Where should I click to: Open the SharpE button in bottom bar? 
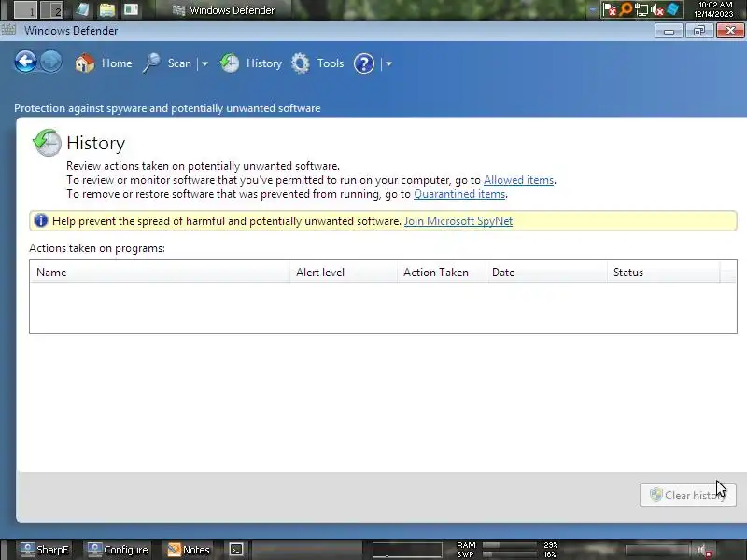pyautogui.click(x=45, y=550)
